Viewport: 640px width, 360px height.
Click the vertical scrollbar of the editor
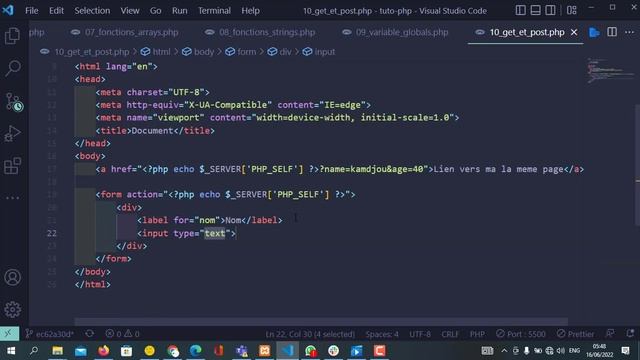[637, 164]
